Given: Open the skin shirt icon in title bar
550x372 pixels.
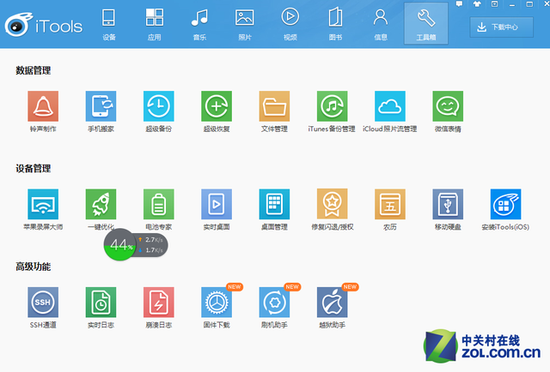Looking at the screenshot, I should [477, 4].
